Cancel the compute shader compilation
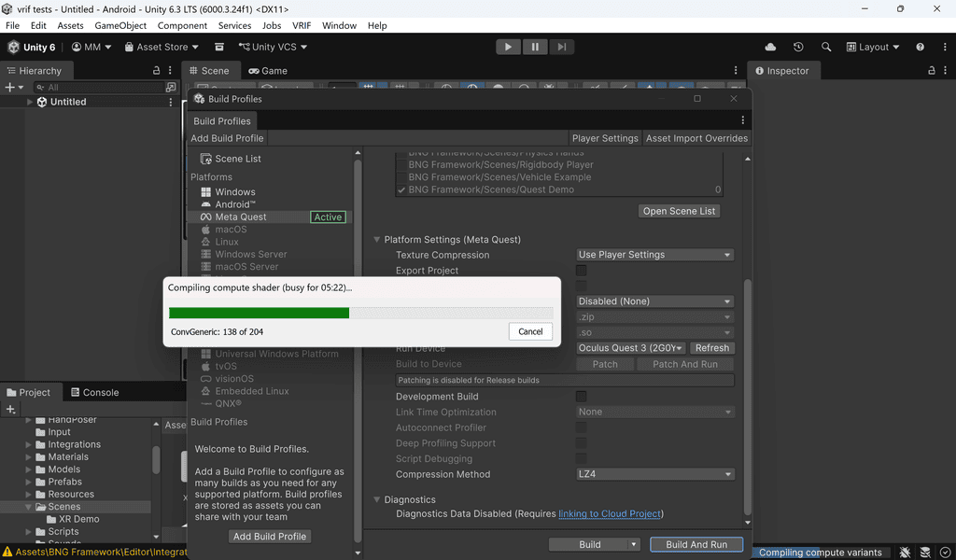Viewport: 956px width, 560px height. coord(530,331)
